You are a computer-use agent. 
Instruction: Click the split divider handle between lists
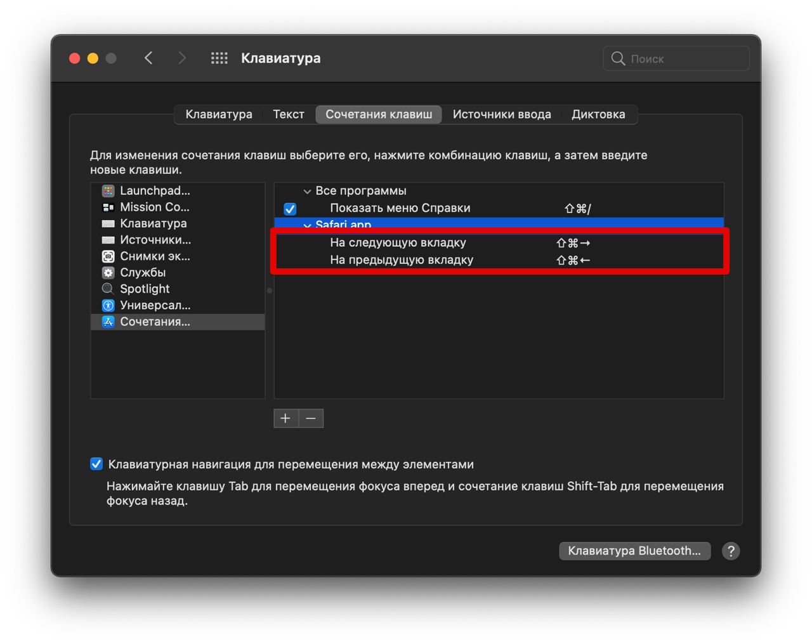[x=270, y=291]
